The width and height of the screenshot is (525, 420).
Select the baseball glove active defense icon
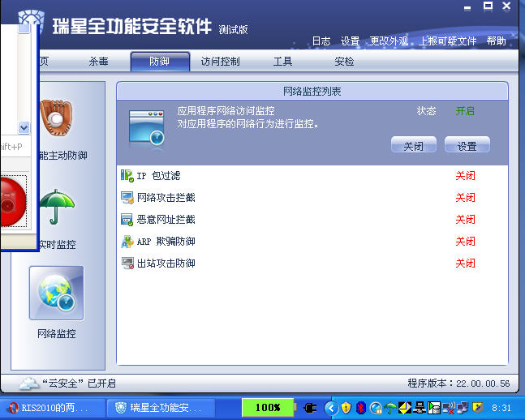[56, 118]
